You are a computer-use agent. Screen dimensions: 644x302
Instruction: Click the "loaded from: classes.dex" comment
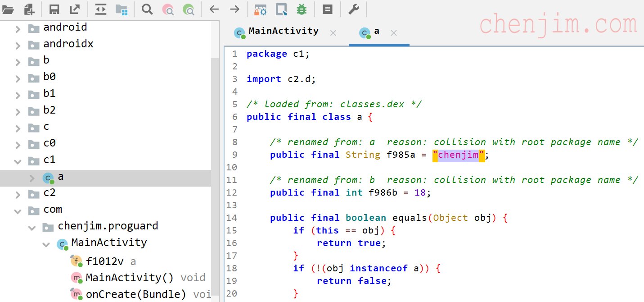pos(334,105)
